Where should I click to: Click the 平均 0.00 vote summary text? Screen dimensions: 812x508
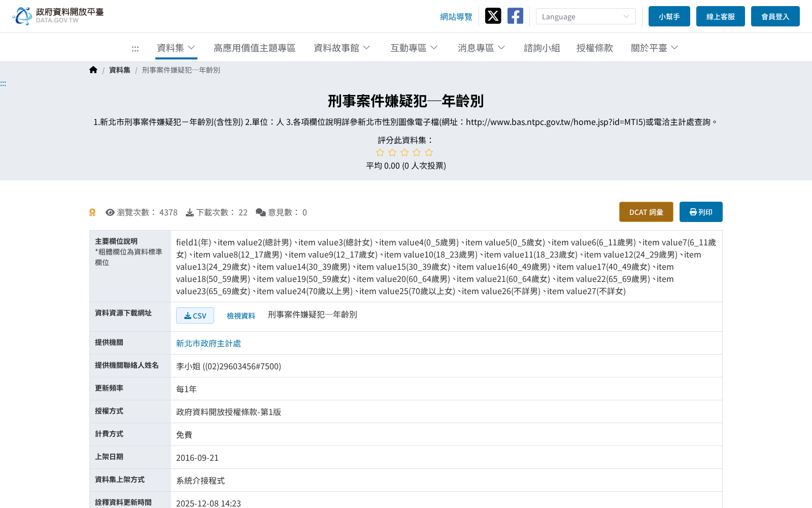click(406, 166)
